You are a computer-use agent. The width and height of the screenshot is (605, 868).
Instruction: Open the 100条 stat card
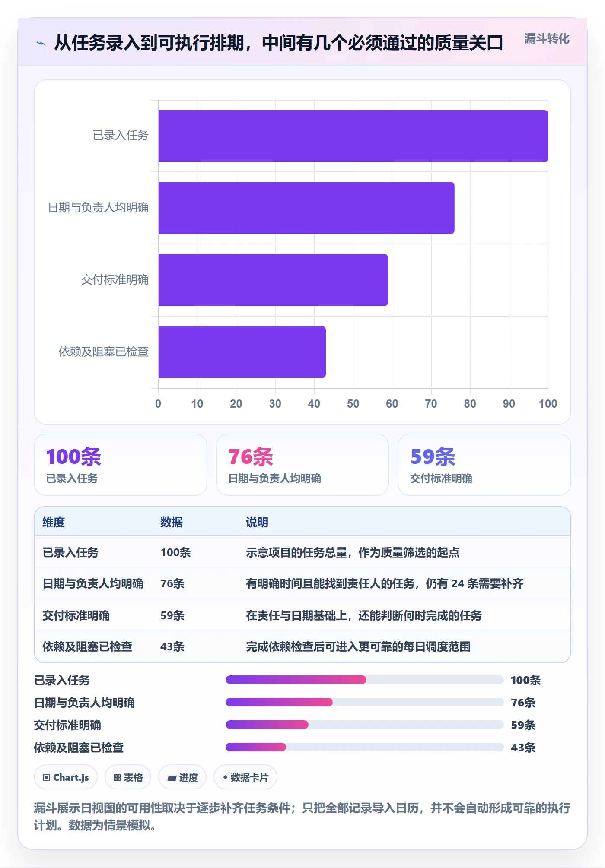click(121, 465)
